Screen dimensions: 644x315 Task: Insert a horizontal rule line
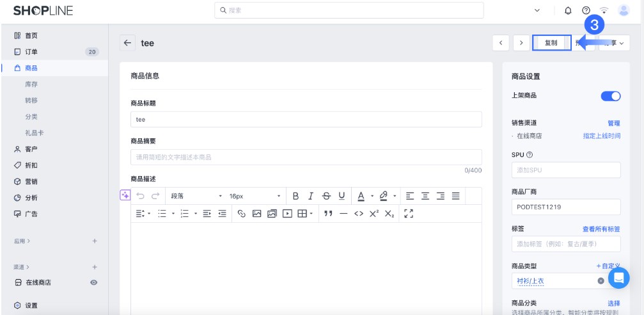343,214
